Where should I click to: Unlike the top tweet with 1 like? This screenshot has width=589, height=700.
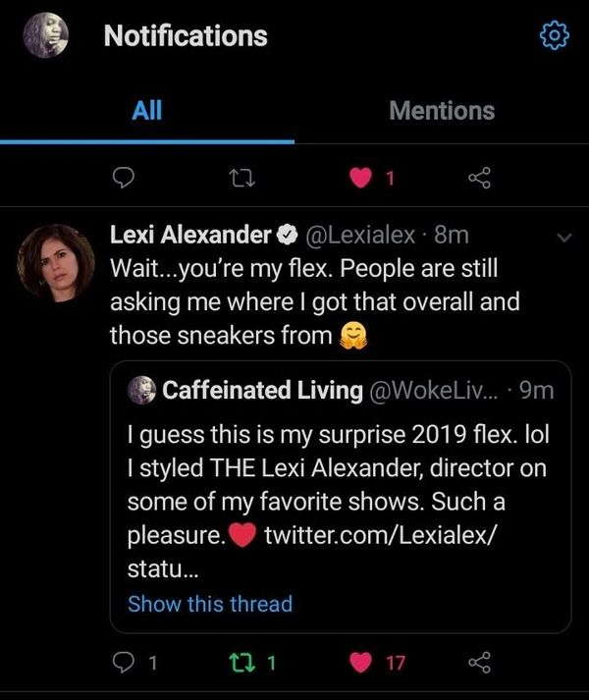pyautogui.click(x=363, y=178)
